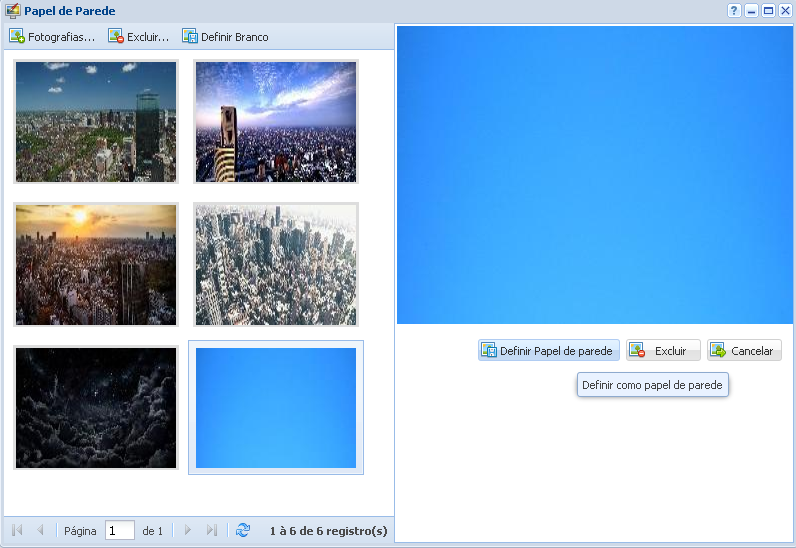Screen dimensions: 796x548
Task: Click the page number input field
Action: 119,531
